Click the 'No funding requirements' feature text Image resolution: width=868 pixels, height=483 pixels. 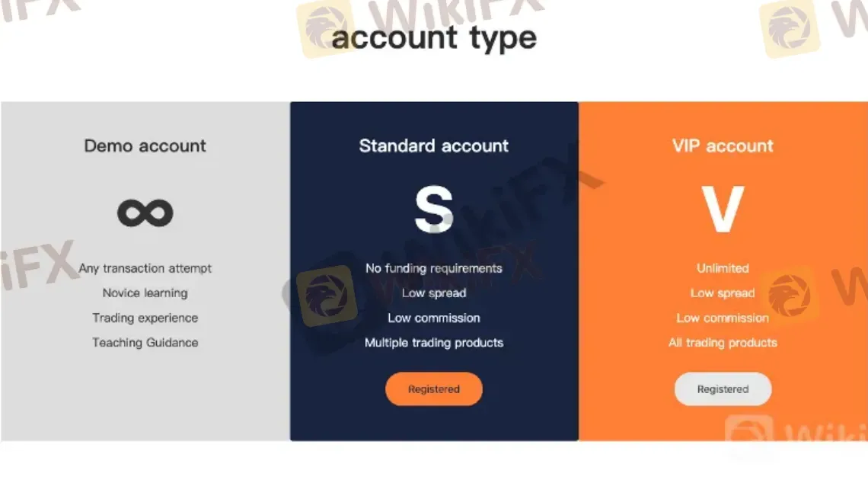coord(433,268)
